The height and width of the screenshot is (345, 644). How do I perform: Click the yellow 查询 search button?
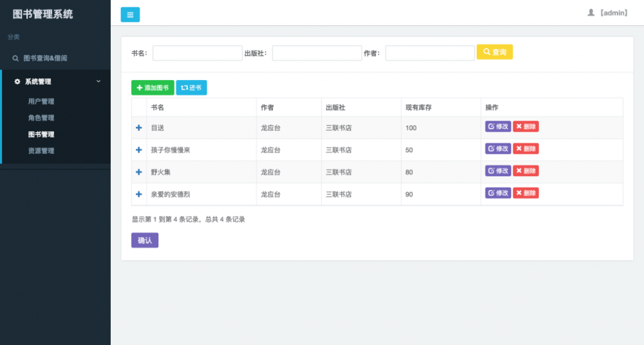[x=495, y=52]
